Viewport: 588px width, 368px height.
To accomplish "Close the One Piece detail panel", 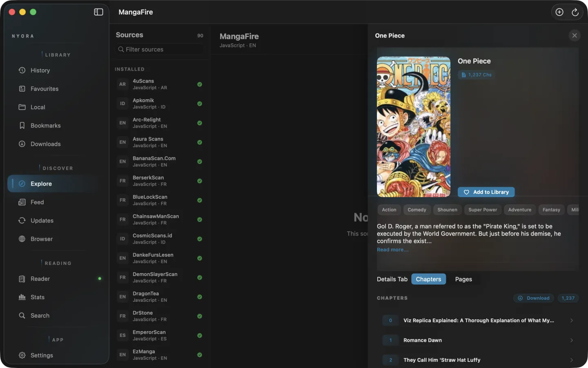I will (575, 36).
